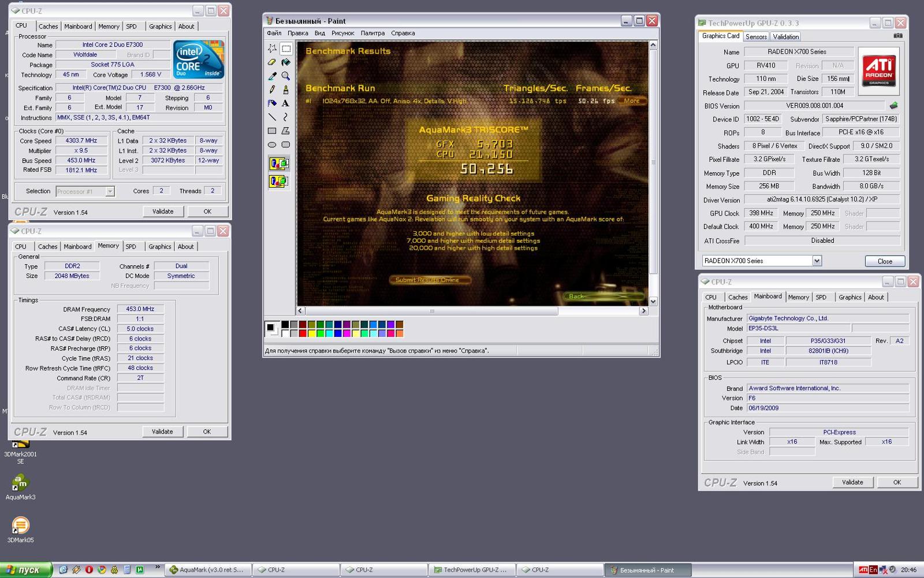Switch to AquaMark taskbar button
This screenshot has width=924, height=578.
[208, 570]
